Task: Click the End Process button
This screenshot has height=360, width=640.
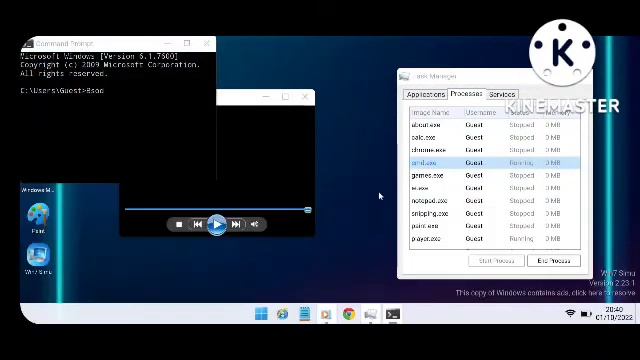Action: click(553, 260)
